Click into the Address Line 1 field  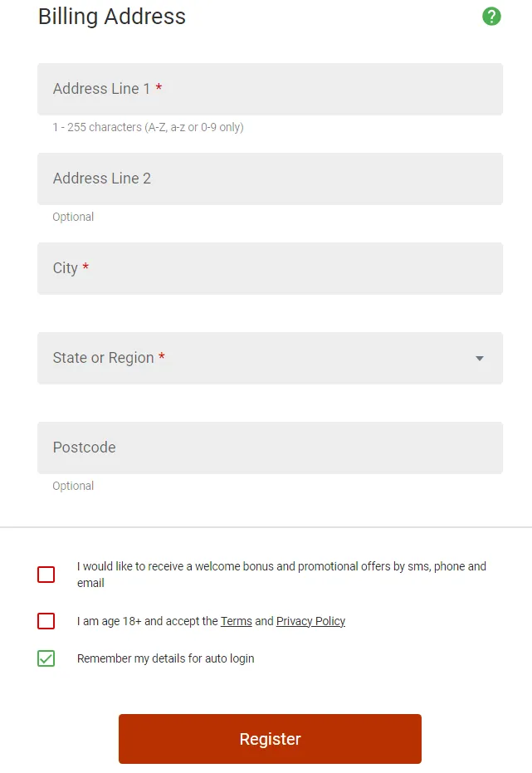(x=270, y=89)
